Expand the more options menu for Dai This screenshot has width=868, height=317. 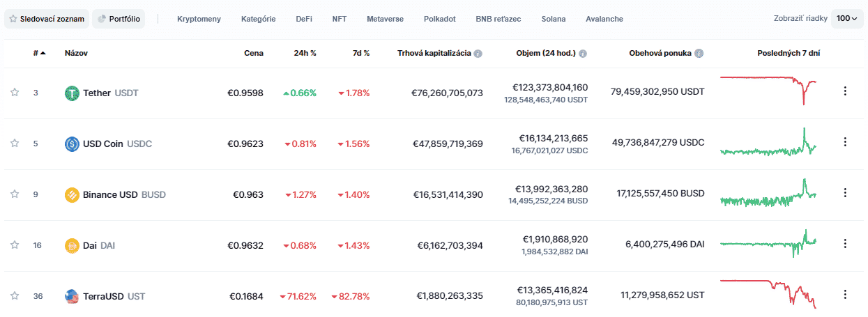pyautogui.click(x=845, y=243)
